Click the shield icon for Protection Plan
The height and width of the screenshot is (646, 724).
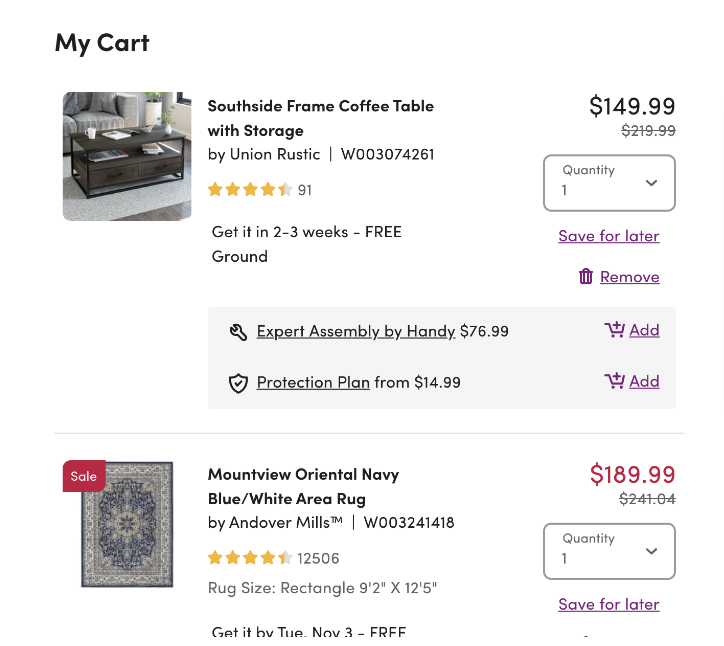238,383
